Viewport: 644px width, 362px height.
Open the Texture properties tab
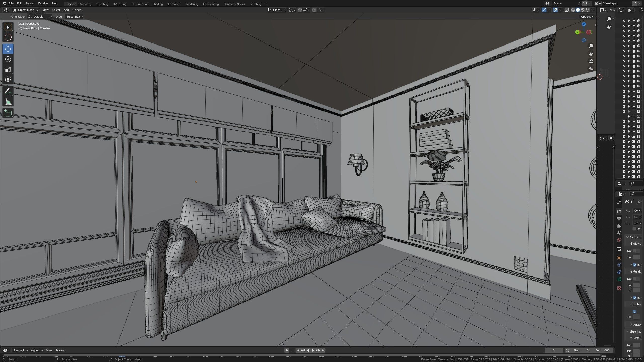click(x=619, y=288)
